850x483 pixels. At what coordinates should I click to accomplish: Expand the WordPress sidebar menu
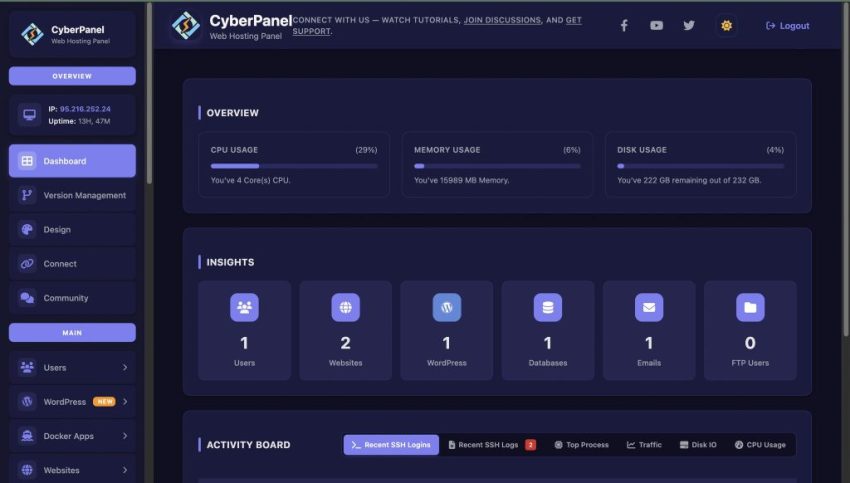(72, 402)
